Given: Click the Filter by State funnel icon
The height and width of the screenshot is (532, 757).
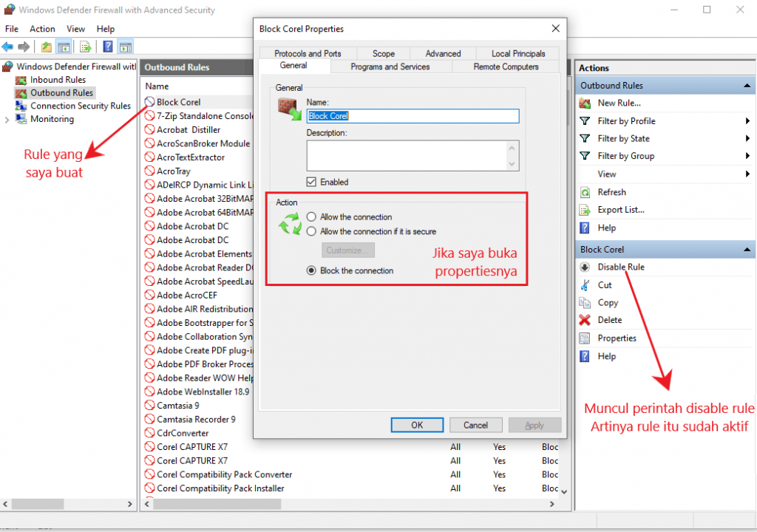Looking at the screenshot, I should pos(585,139).
